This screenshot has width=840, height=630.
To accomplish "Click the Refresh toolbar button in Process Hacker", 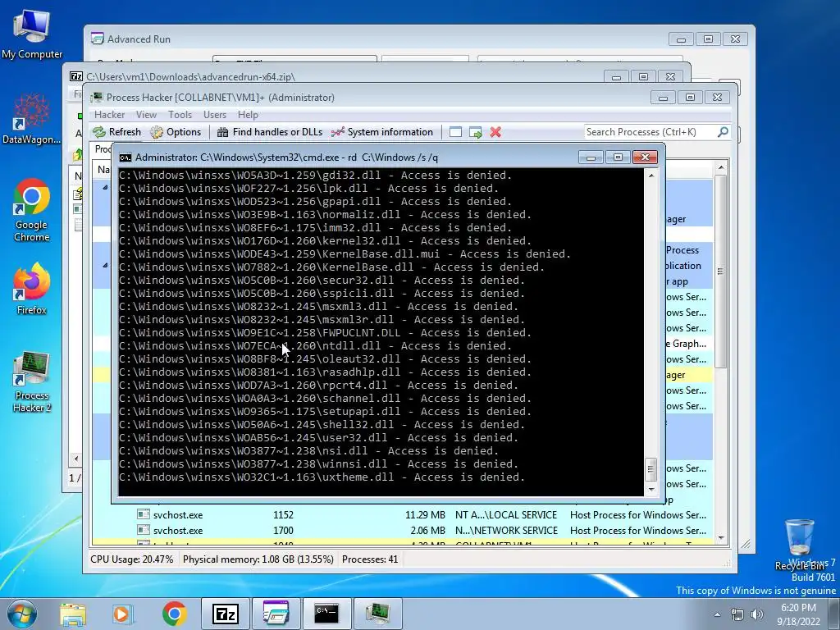I will tap(116, 132).
